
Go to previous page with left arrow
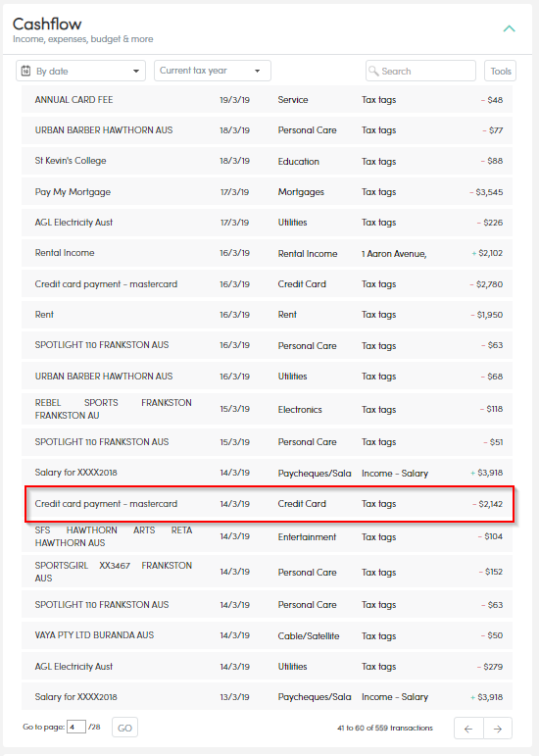tap(468, 729)
